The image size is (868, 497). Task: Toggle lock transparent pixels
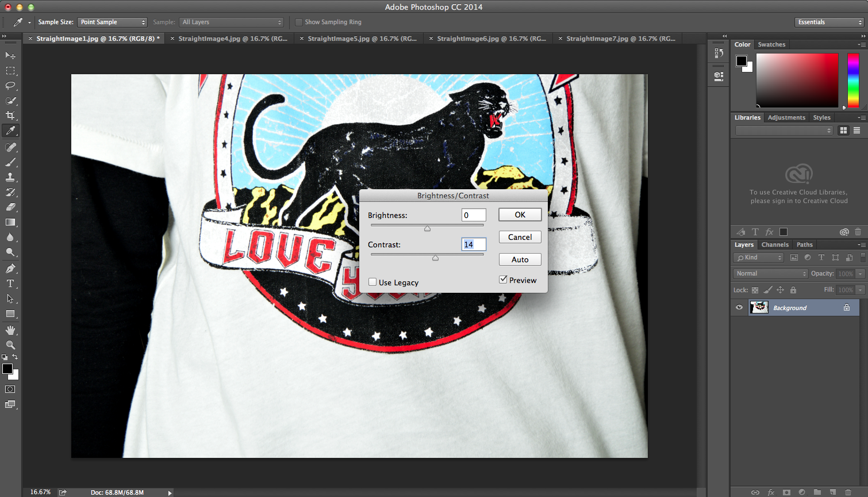click(755, 290)
